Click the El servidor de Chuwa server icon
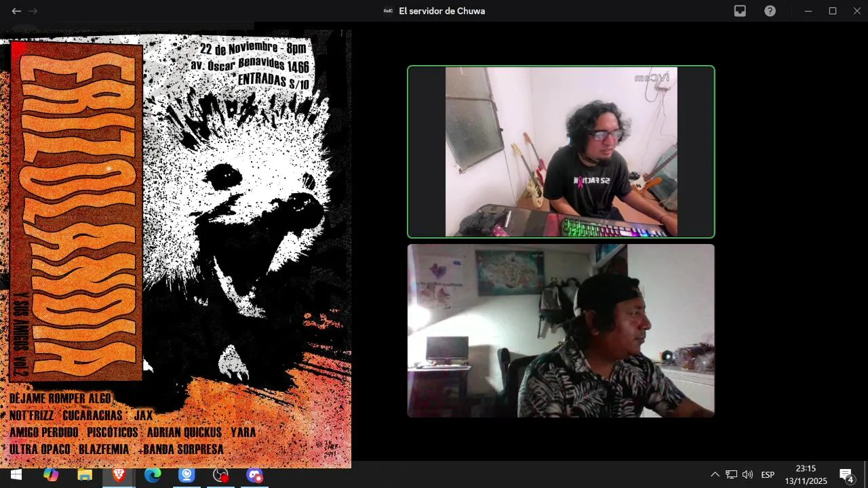Viewport: 868px width, 488px height. [x=388, y=11]
